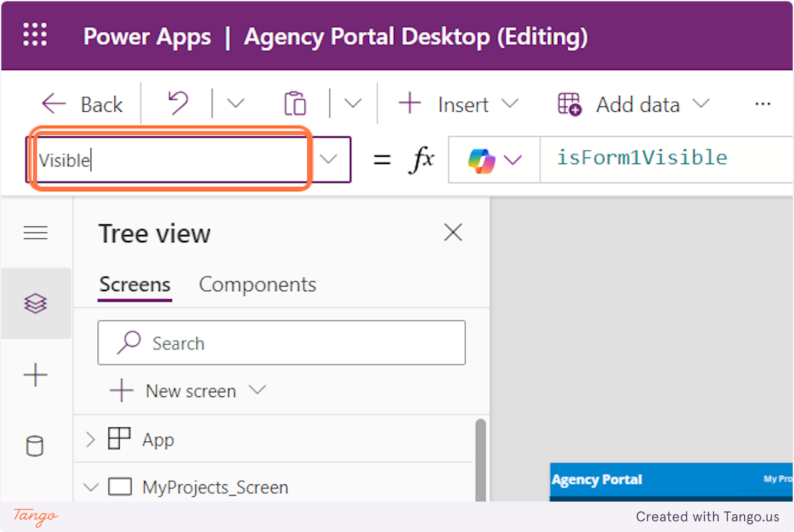Click the isForm1Visible formula text
The image size is (794, 532).
pyautogui.click(x=642, y=157)
